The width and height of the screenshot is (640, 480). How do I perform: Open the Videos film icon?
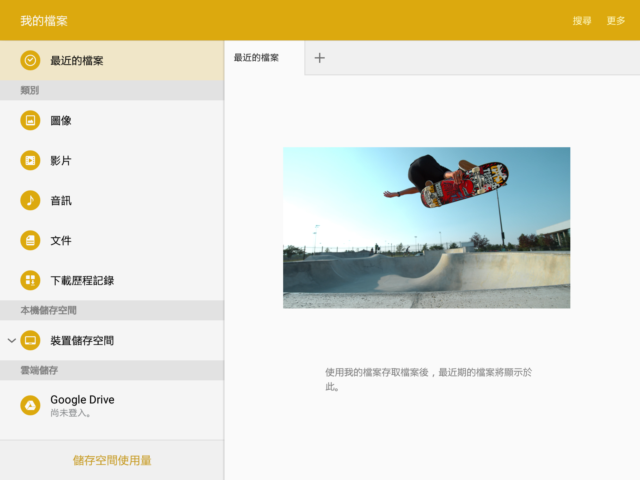pos(30,160)
